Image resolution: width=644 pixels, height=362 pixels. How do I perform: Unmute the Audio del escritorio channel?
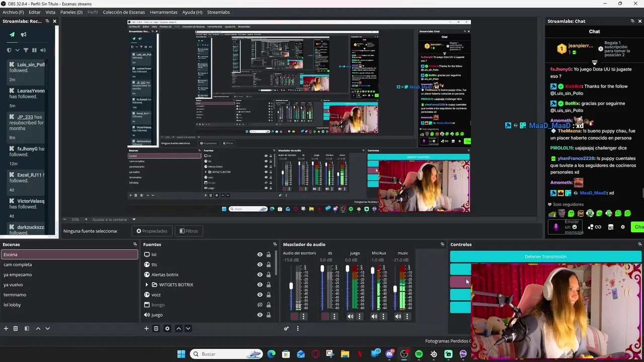point(294,316)
